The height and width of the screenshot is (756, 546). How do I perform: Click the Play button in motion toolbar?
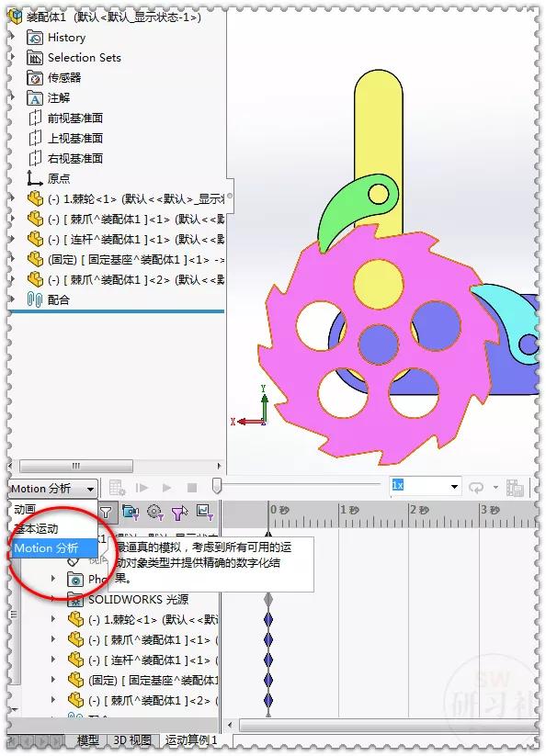[x=167, y=488]
